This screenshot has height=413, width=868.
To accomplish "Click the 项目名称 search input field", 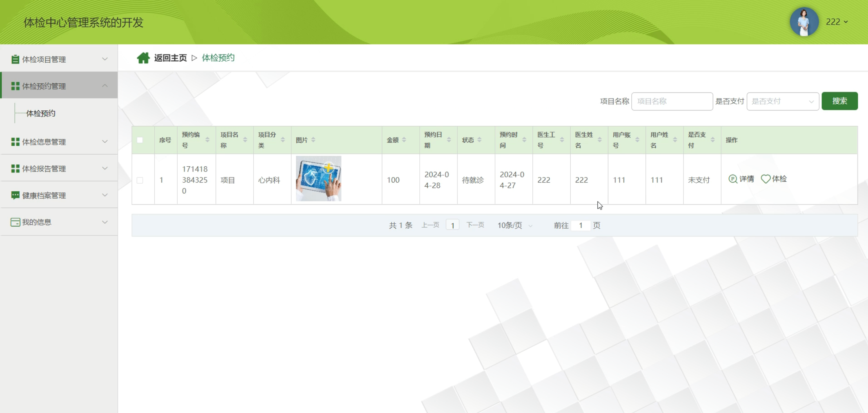I will pos(672,101).
